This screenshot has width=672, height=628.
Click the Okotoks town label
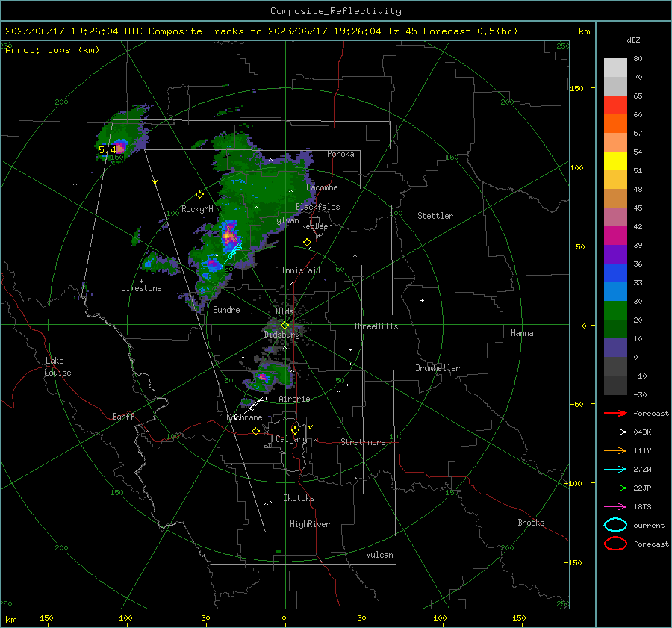[299, 498]
